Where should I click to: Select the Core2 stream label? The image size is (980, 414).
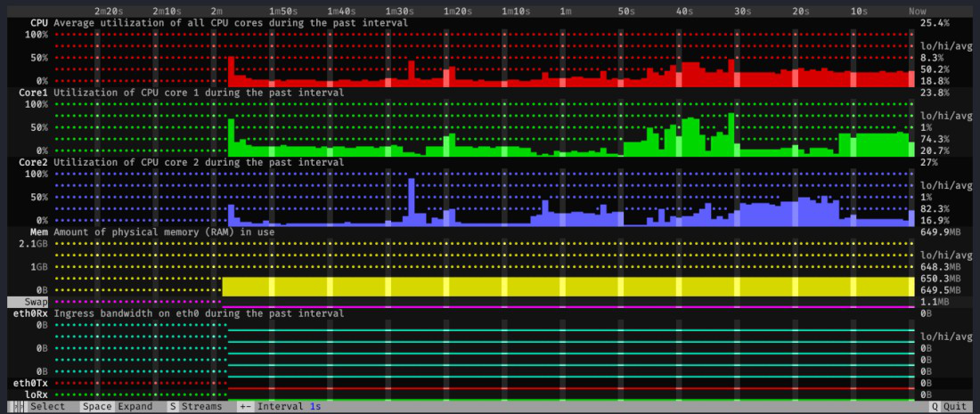[34, 162]
